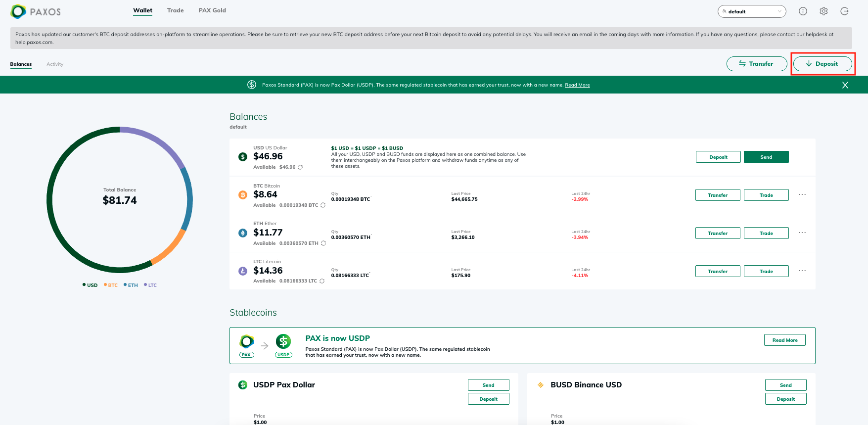The image size is (868, 425).
Task: Click Read More in PAX is now USDP
Action: tap(785, 340)
